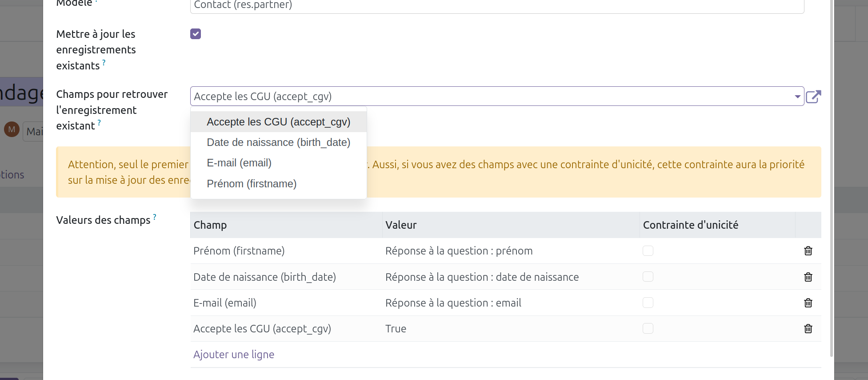The width and height of the screenshot is (868, 380).
Task: Show help for Mettre à jour les enregistrements
Action: (x=104, y=62)
